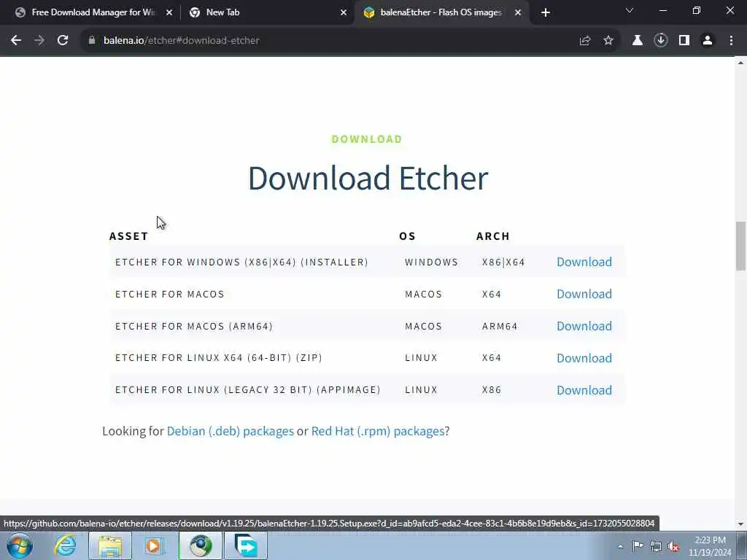The image size is (747, 560).
Task: Click 'ETCHER FOR LINUX (LEGACY 32 BIT) (APPIMAGE)' text
Action: coord(248,389)
